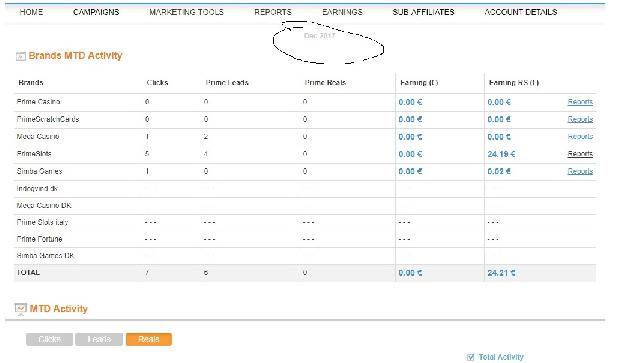
Task: Click the TOTAL row label
Action: pos(28,272)
